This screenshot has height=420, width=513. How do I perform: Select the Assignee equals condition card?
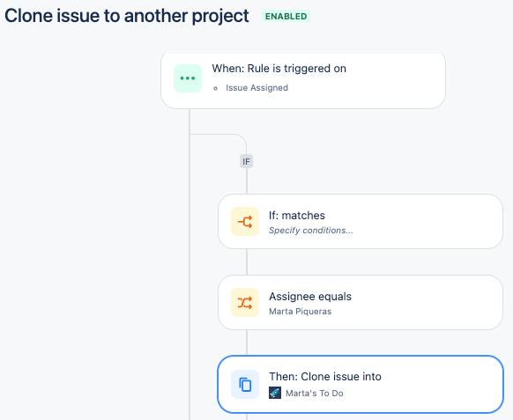click(x=361, y=303)
